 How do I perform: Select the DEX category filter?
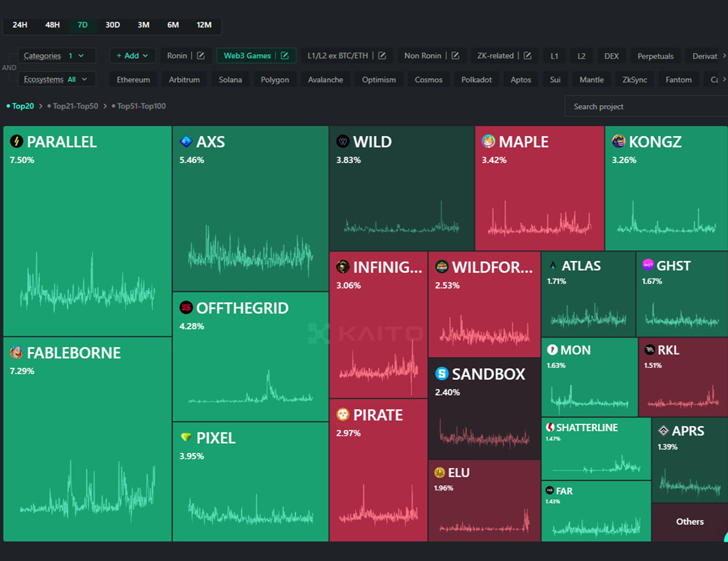click(x=612, y=56)
